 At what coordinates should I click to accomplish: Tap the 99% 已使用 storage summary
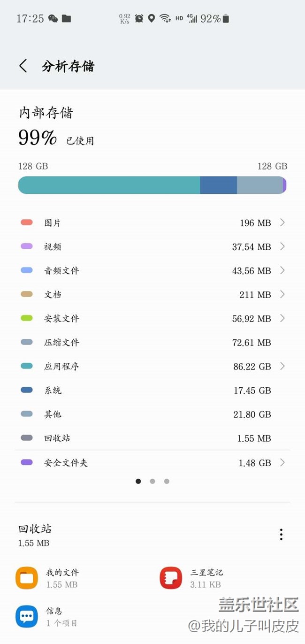click(56, 138)
